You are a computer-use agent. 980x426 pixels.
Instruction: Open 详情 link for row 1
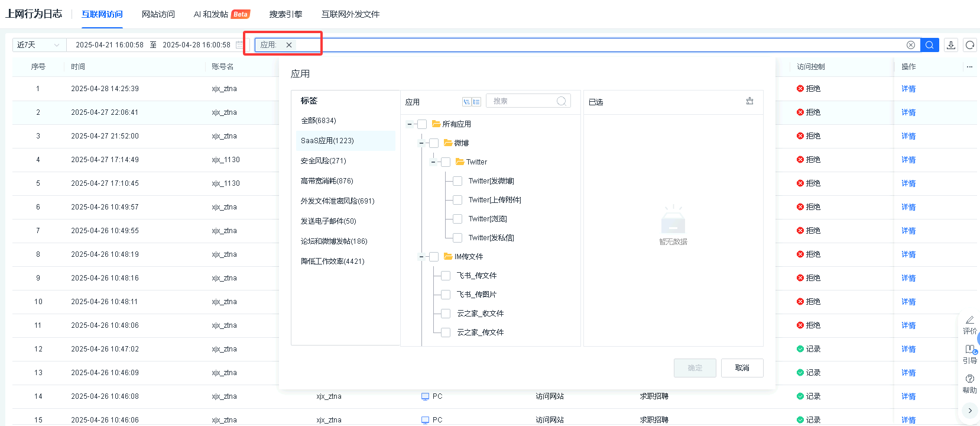tap(908, 89)
